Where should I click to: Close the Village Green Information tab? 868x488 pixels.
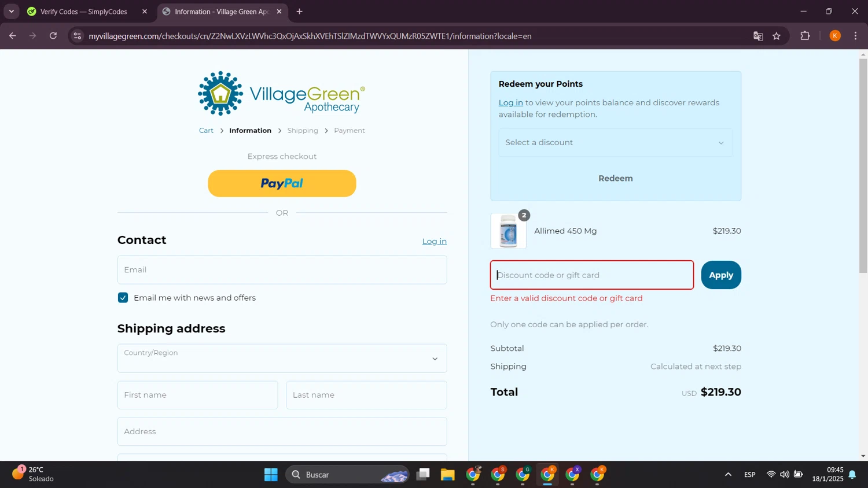tap(279, 12)
